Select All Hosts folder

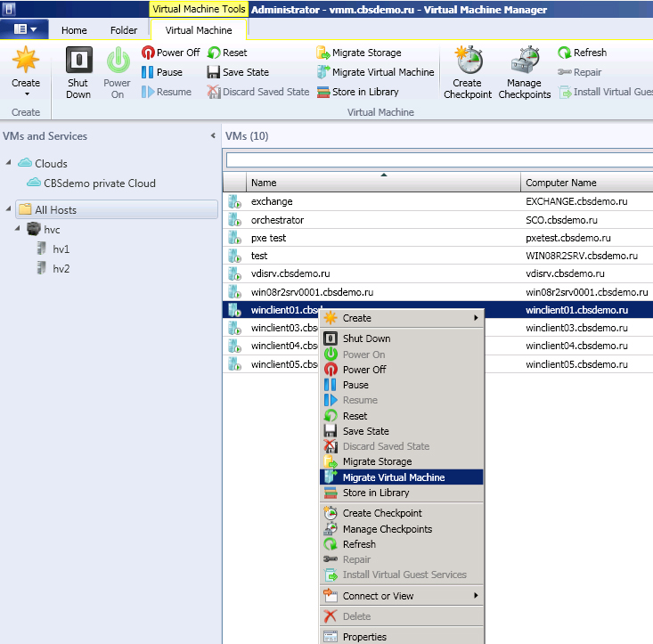tap(117, 209)
